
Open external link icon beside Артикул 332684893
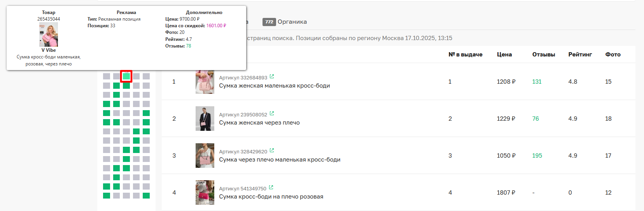tap(272, 77)
